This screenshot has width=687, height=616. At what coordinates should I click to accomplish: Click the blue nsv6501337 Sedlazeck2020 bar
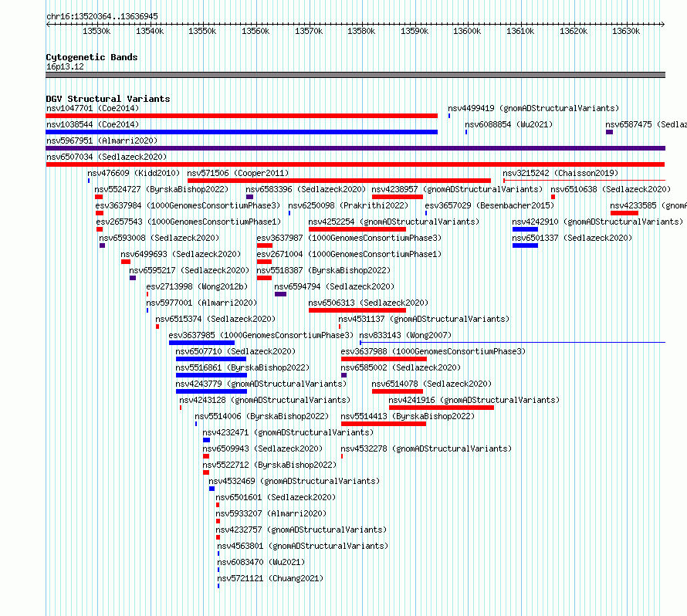(526, 245)
